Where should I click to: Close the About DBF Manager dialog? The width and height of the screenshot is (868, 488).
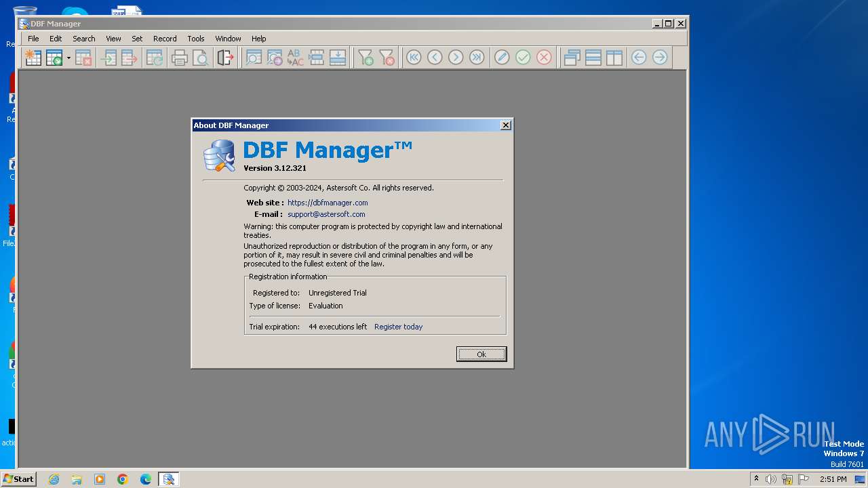point(505,125)
